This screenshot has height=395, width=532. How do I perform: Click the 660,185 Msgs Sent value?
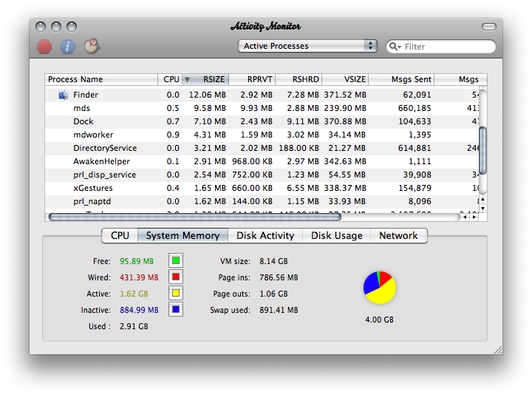[415, 108]
